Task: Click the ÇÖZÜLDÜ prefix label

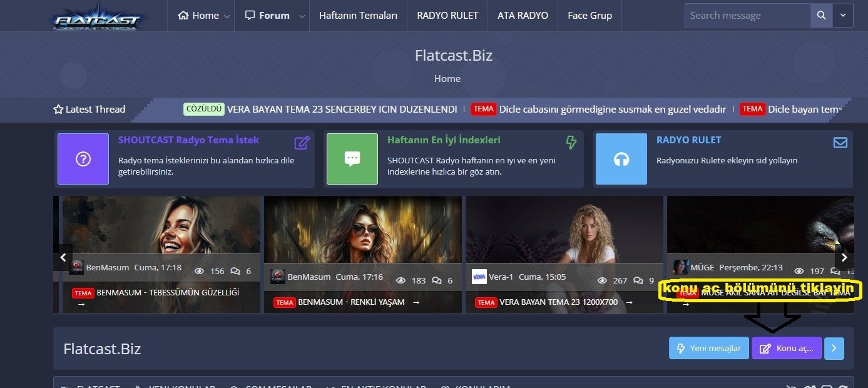Action: point(203,109)
